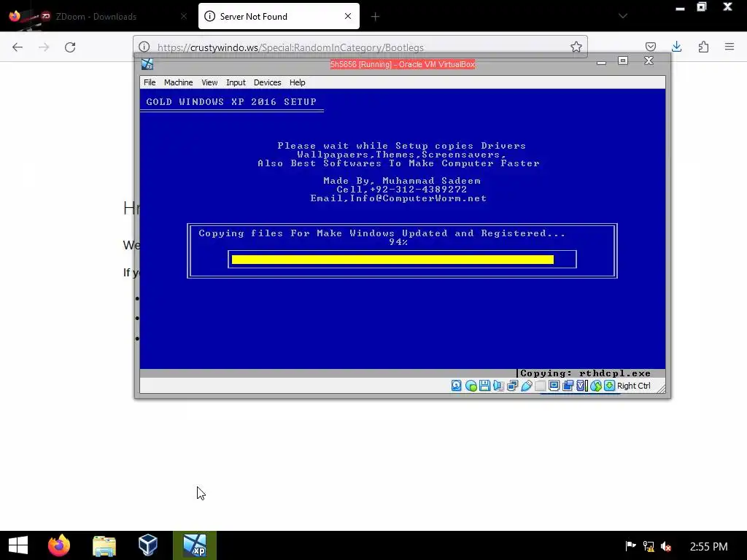This screenshot has height=560, width=747.
Task: Reload the current Firefox page
Action: point(70,47)
